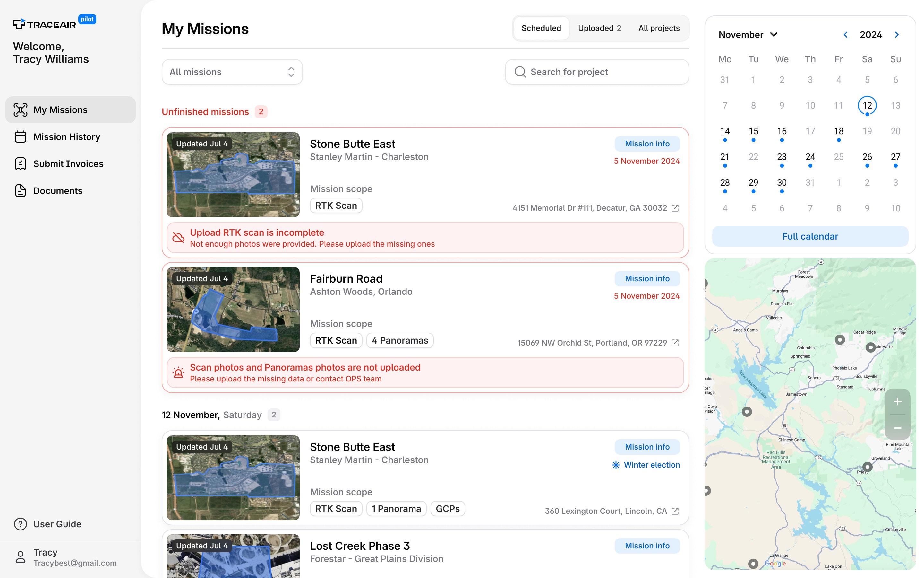
Task: Switch to the All projects tab
Action: pyautogui.click(x=659, y=28)
